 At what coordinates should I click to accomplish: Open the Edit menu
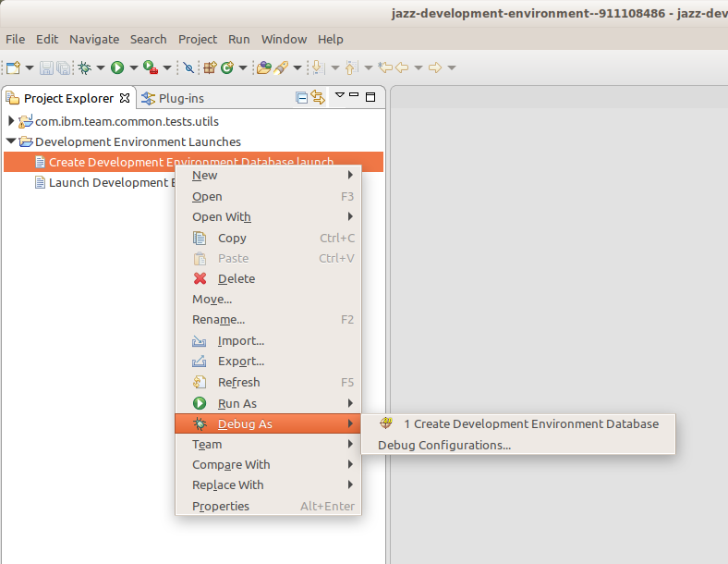pos(47,40)
